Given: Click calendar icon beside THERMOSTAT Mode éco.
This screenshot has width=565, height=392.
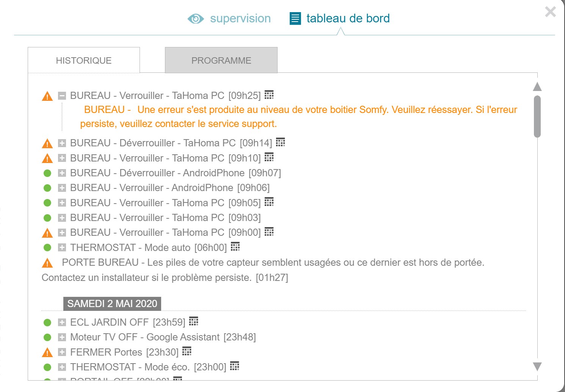Looking at the screenshot, I should (235, 366).
